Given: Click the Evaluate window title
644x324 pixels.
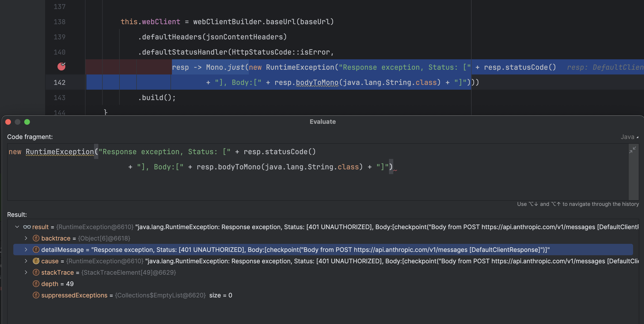Looking at the screenshot, I should [x=322, y=122].
